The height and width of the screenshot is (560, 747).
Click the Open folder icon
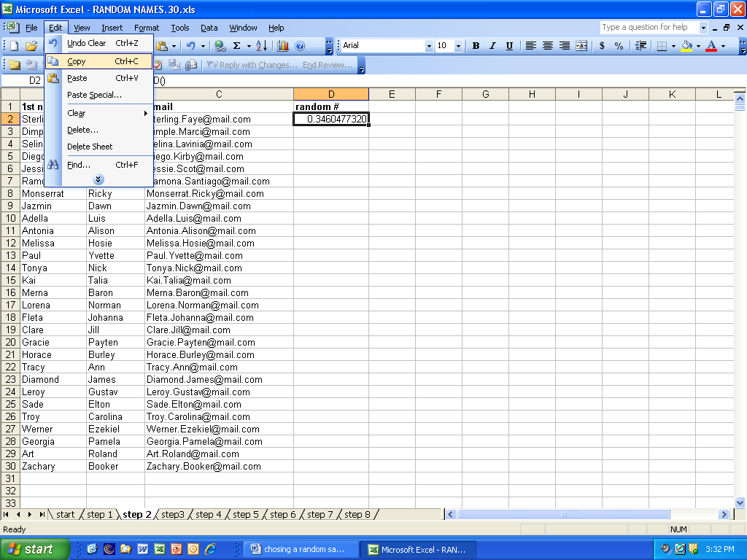(x=31, y=46)
